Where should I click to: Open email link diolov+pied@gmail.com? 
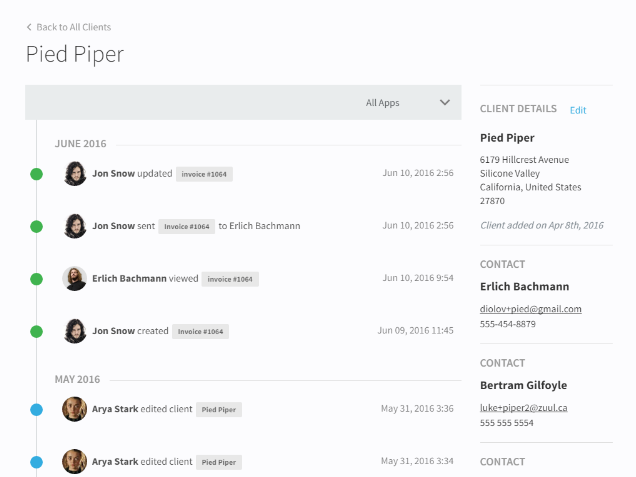tap(531, 309)
